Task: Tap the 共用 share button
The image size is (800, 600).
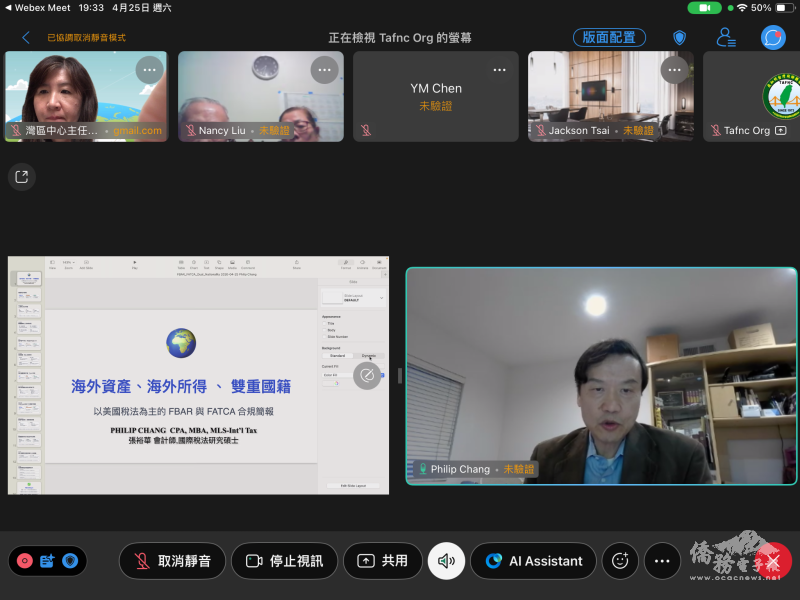Action: pyautogui.click(x=383, y=561)
